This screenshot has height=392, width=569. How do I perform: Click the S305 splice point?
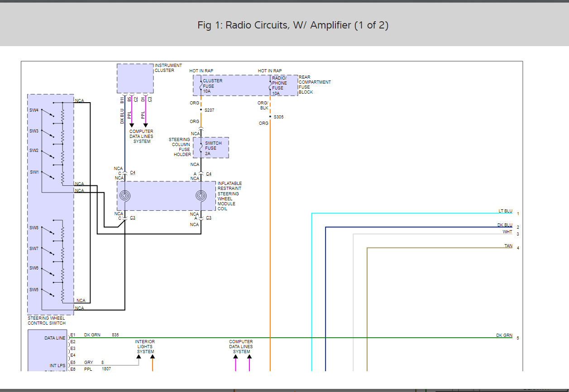[270, 117]
